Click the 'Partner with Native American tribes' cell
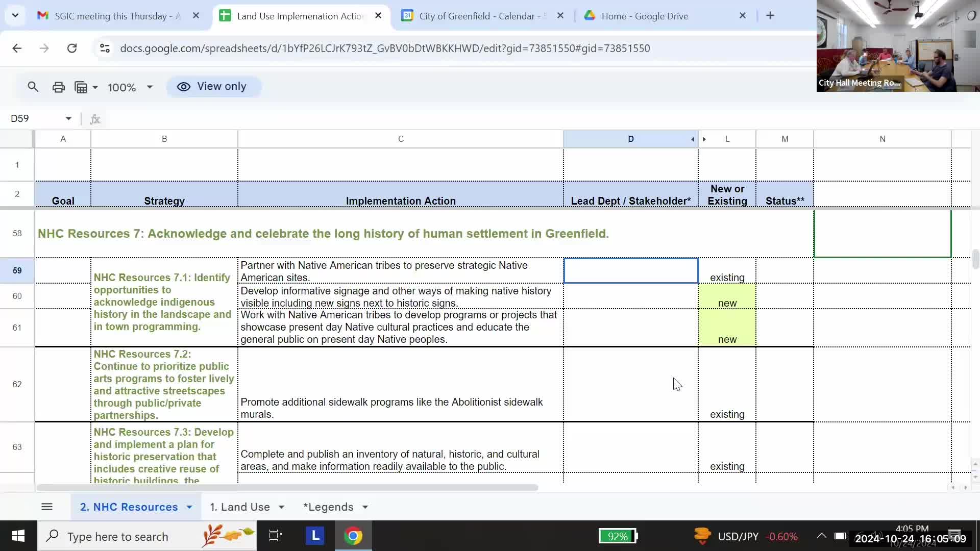Screen dimensions: 980x551 coord(401,271)
